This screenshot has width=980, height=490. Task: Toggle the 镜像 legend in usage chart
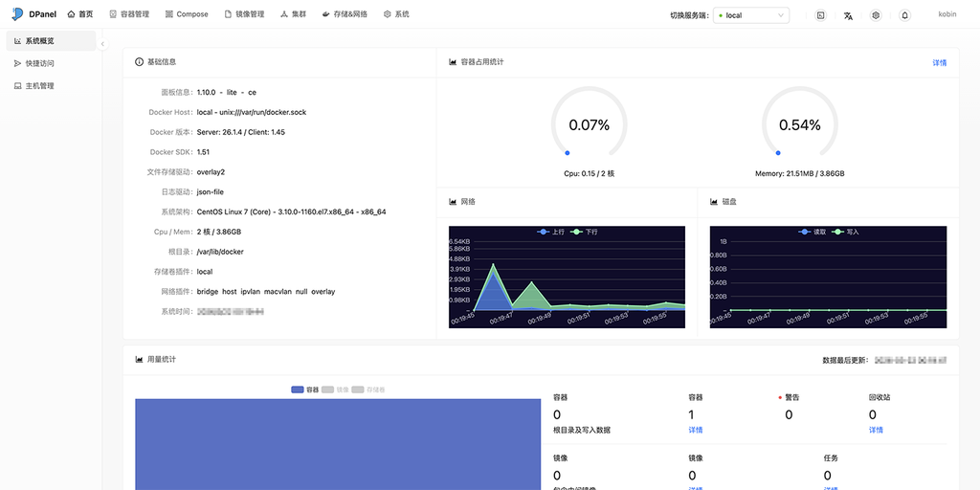(x=335, y=390)
